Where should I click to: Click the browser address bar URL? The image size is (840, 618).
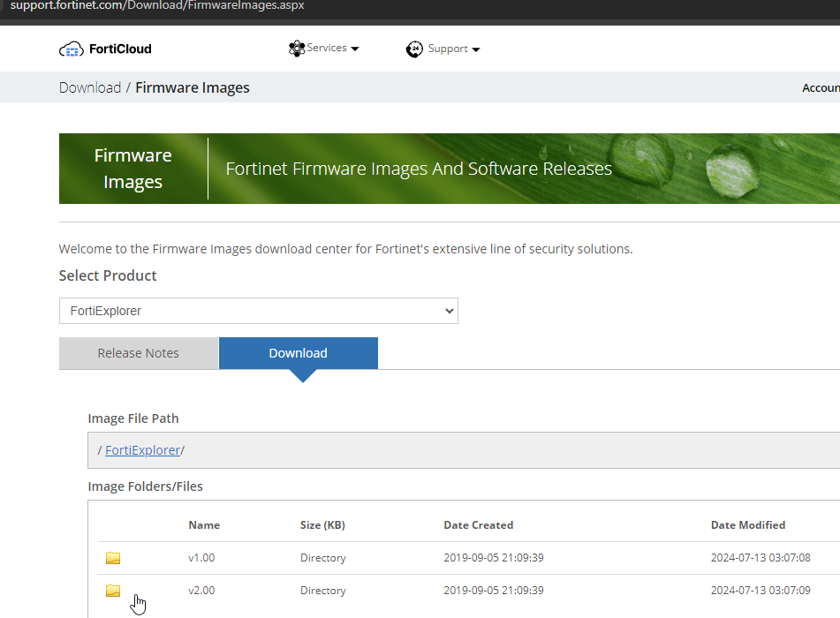[157, 6]
